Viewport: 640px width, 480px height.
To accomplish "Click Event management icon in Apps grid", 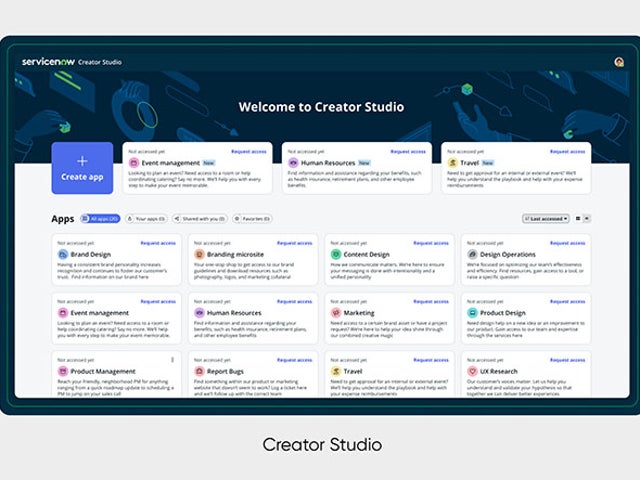I will pyautogui.click(x=63, y=313).
